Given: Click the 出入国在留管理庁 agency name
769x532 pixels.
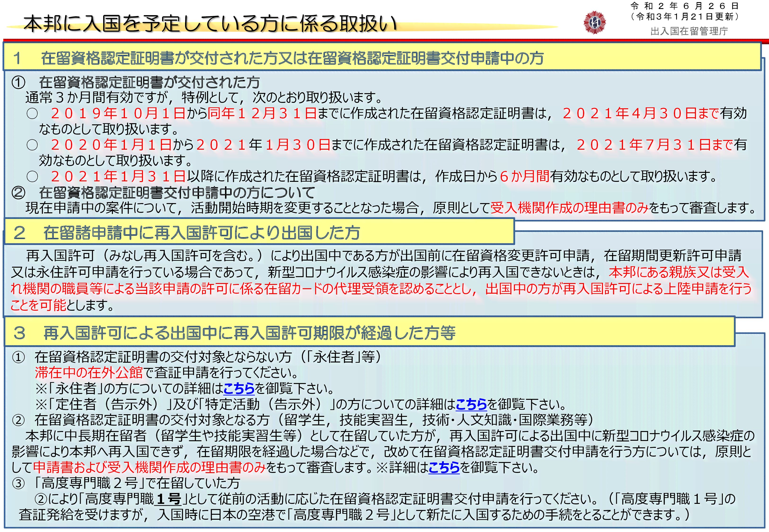Looking at the screenshot, I should pos(689,31).
